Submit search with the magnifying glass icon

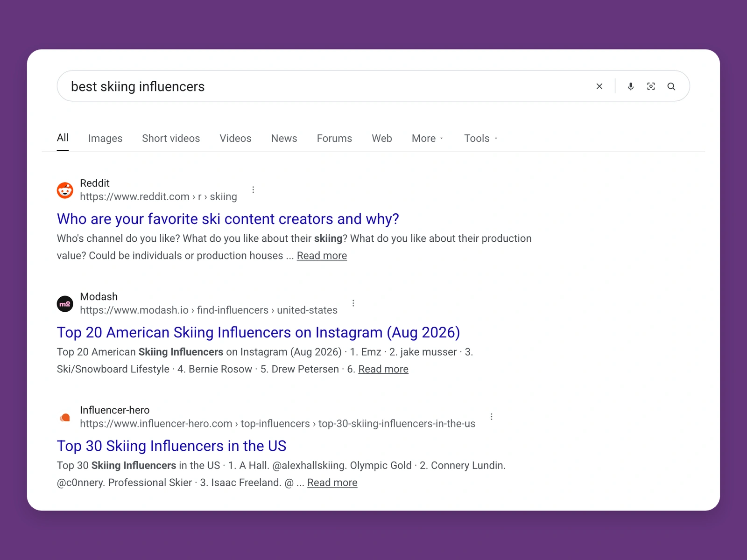pyautogui.click(x=671, y=86)
